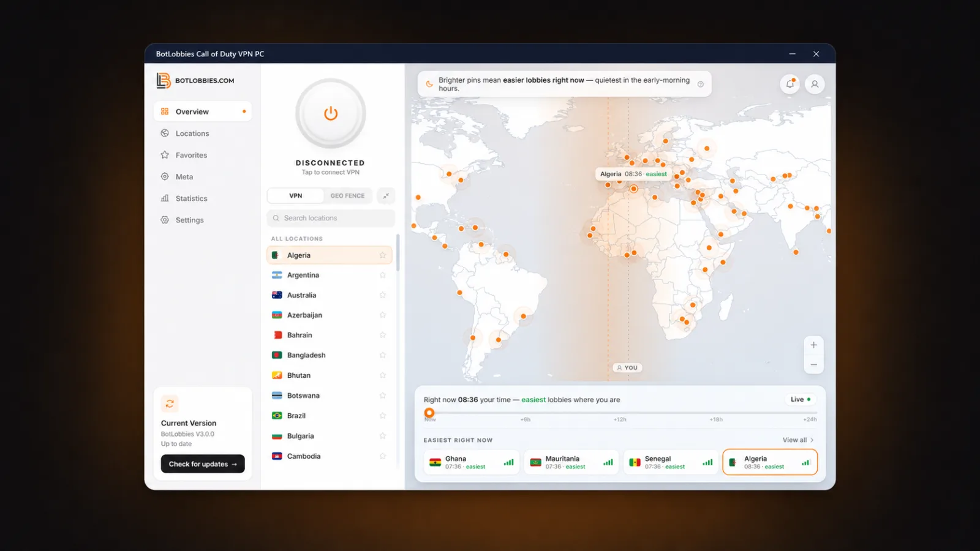
Task: Click Argentina flag icon
Action: tap(277, 275)
